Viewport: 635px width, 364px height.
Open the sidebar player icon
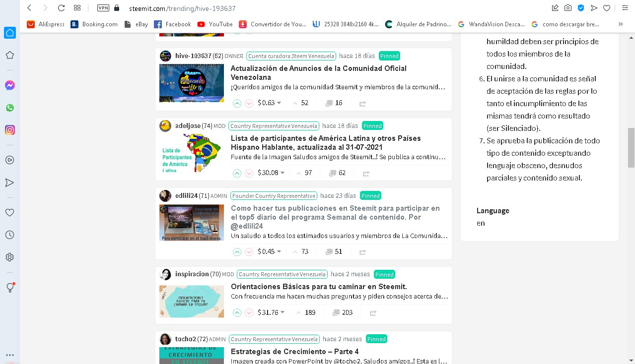click(x=9, y=160)
